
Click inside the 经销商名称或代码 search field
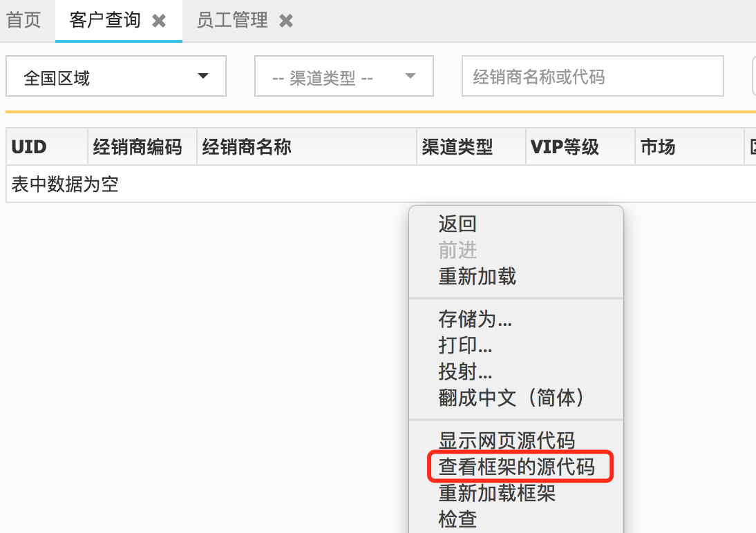tap(592, 76)
